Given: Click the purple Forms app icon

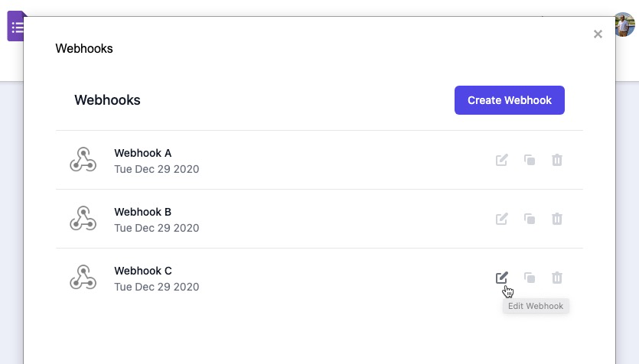Looking at the screenshot, I should (15, 27).
